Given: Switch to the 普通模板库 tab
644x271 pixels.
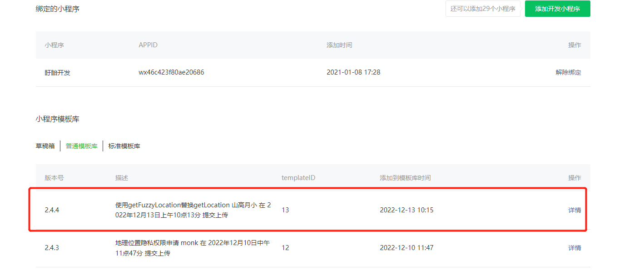Looking at the screenshot, I should click(x=81, y=146).
